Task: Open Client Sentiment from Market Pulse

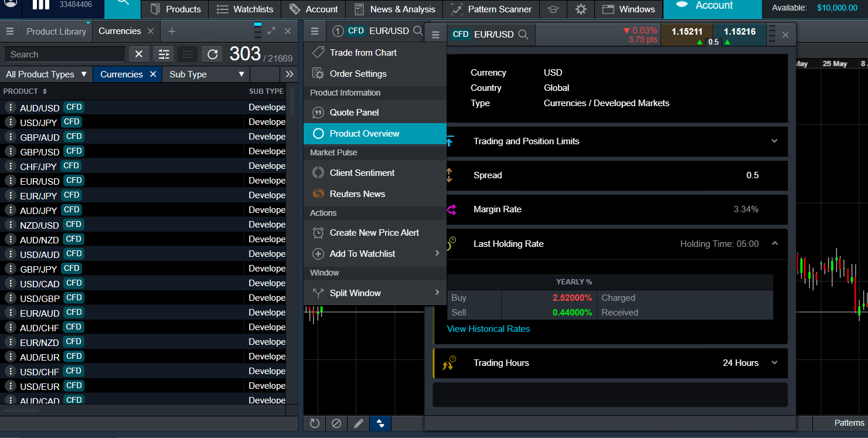Action: pyautogui.click(x=375, y=173)
